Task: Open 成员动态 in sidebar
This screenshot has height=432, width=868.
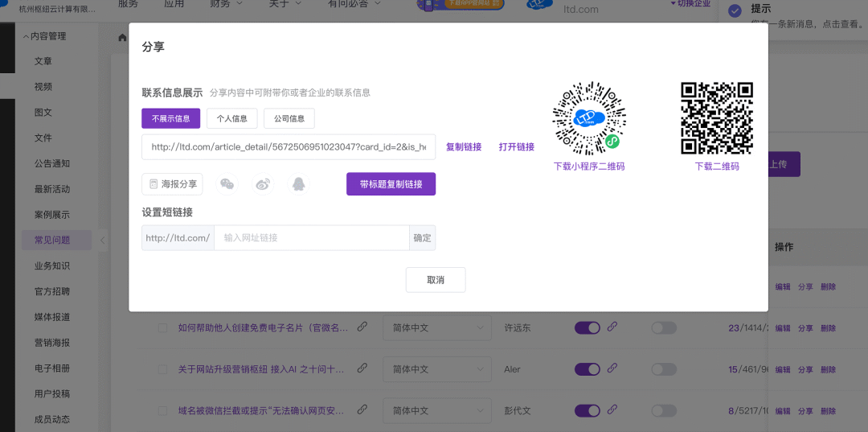Action: click(52, 419)
